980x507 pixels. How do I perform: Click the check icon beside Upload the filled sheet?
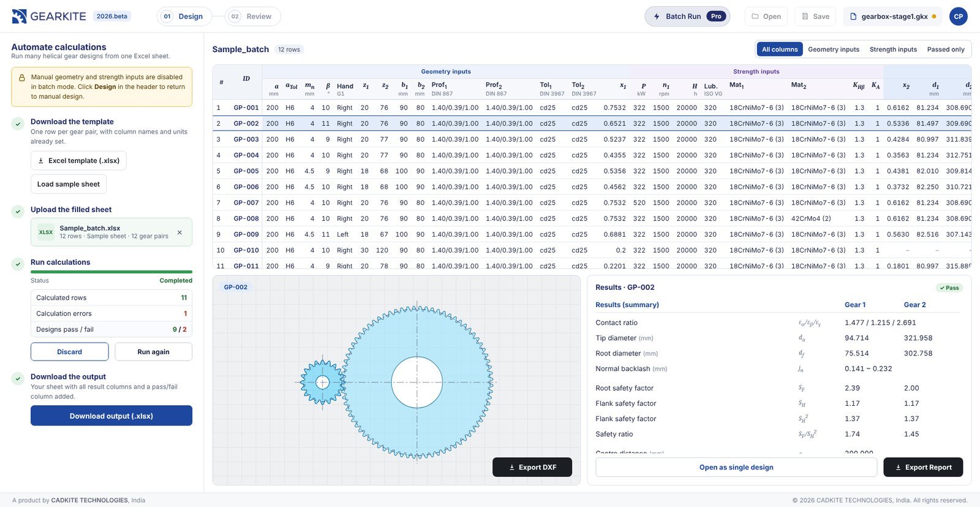click(x=18, y=211)
